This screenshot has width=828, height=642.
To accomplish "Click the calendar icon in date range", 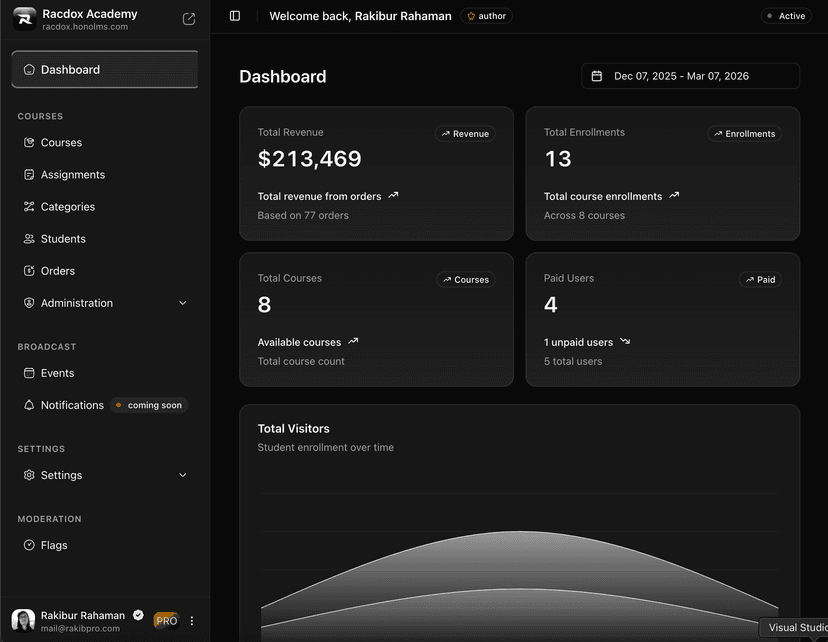I will 597,76.
